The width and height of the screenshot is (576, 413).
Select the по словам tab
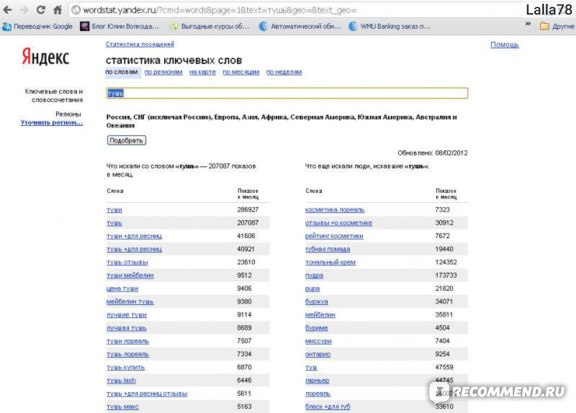pyautogui.click(x=122, y=72)
